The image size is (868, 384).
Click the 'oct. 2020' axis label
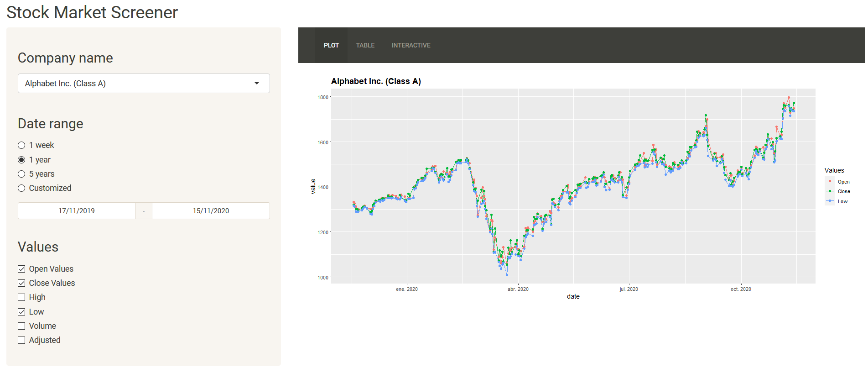pos(741,289)
